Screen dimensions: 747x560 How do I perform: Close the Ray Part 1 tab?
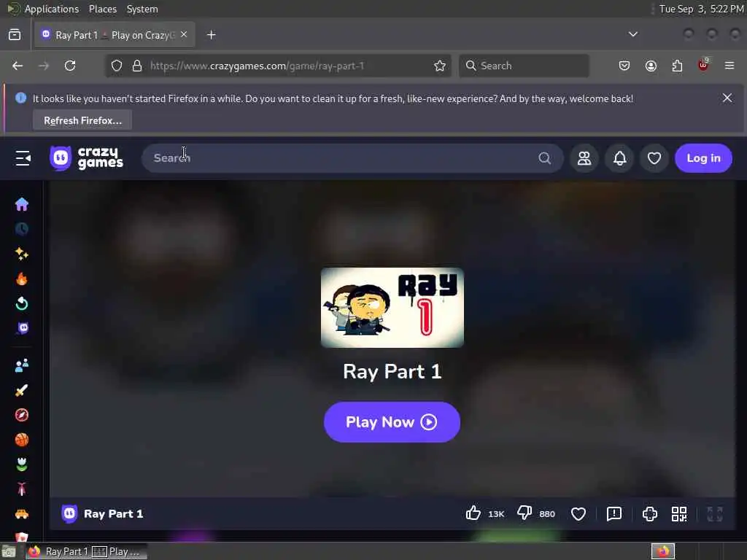point(184,34)
